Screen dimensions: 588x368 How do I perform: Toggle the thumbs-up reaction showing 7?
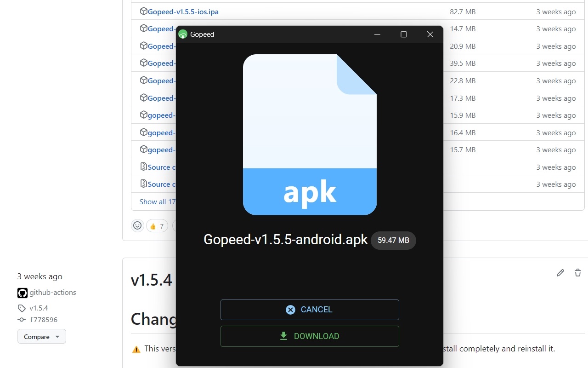pos(157,225)
